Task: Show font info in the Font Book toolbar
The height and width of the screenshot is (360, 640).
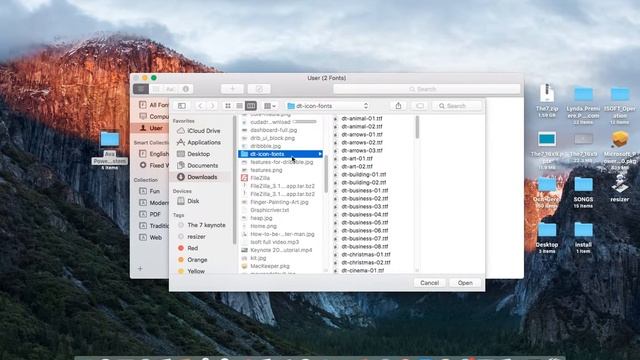Action: [x=186, y=89]
